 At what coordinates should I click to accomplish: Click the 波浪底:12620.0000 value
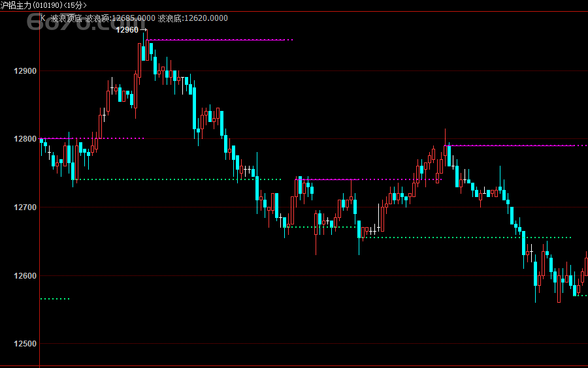click(x=193, y=18)
